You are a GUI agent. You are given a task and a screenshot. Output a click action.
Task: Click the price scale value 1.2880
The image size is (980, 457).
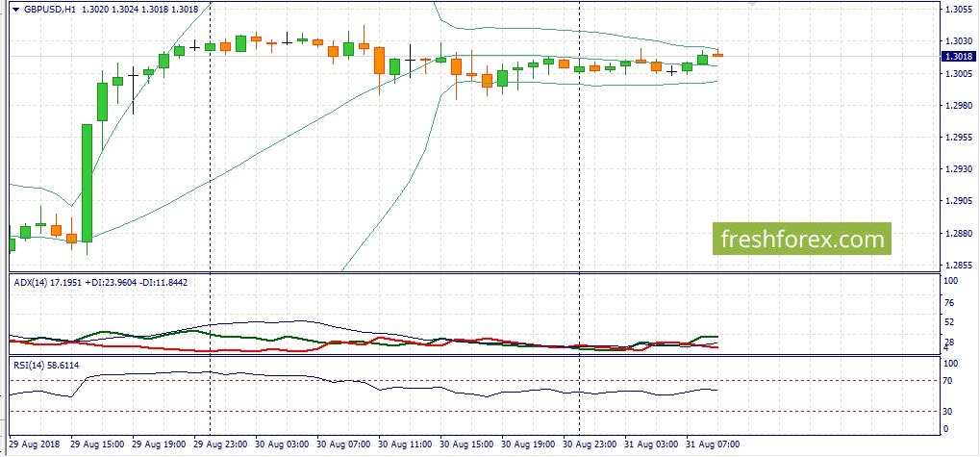[x=958, y=233]
